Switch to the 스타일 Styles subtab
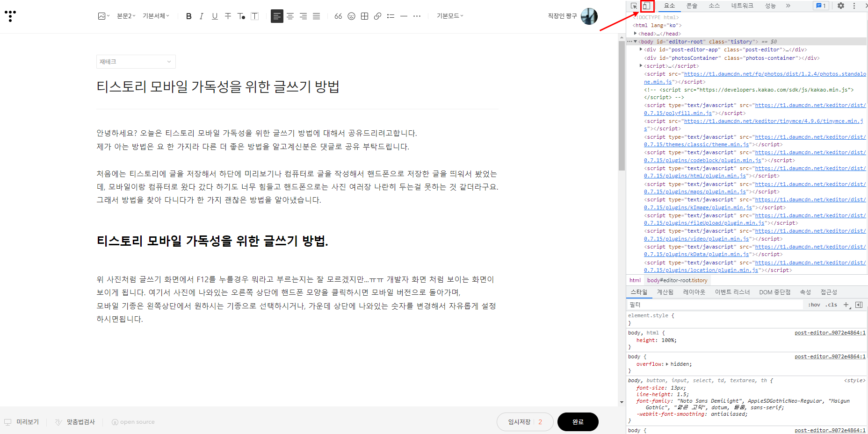 click(x=639, y=292)
